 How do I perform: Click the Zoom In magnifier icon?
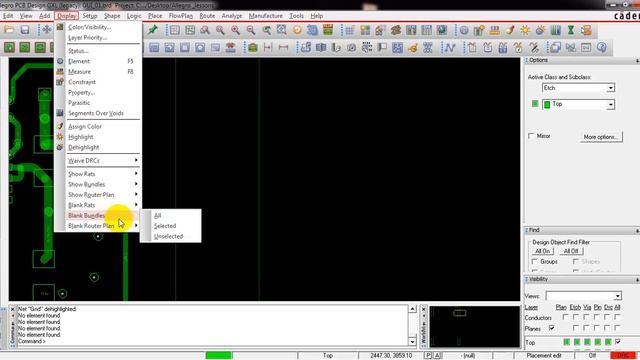pos(236,30)
